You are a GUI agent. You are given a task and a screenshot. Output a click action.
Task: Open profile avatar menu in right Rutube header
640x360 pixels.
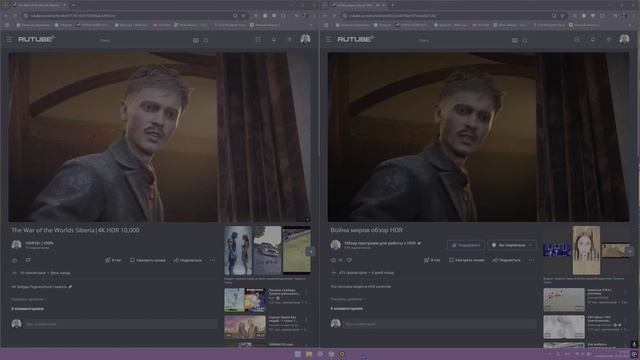624,39
